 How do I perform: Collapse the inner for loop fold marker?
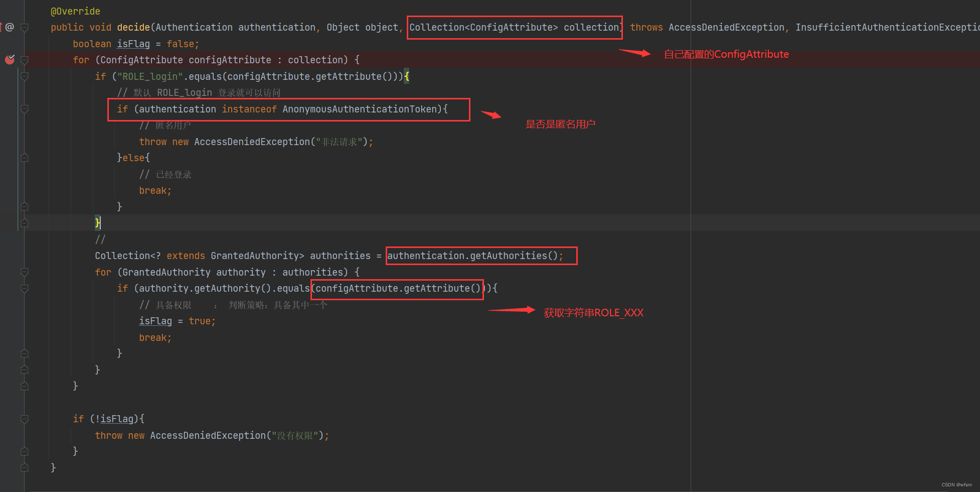(24, 273)
